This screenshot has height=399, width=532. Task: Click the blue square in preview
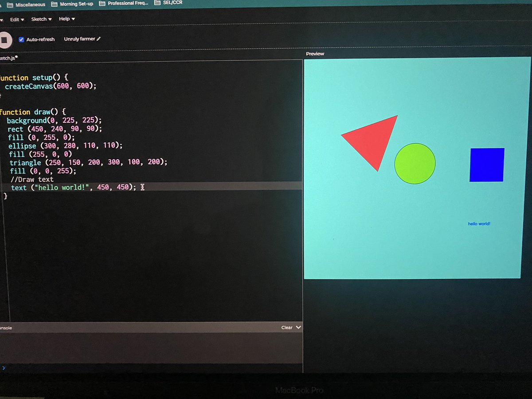[487, 165]
